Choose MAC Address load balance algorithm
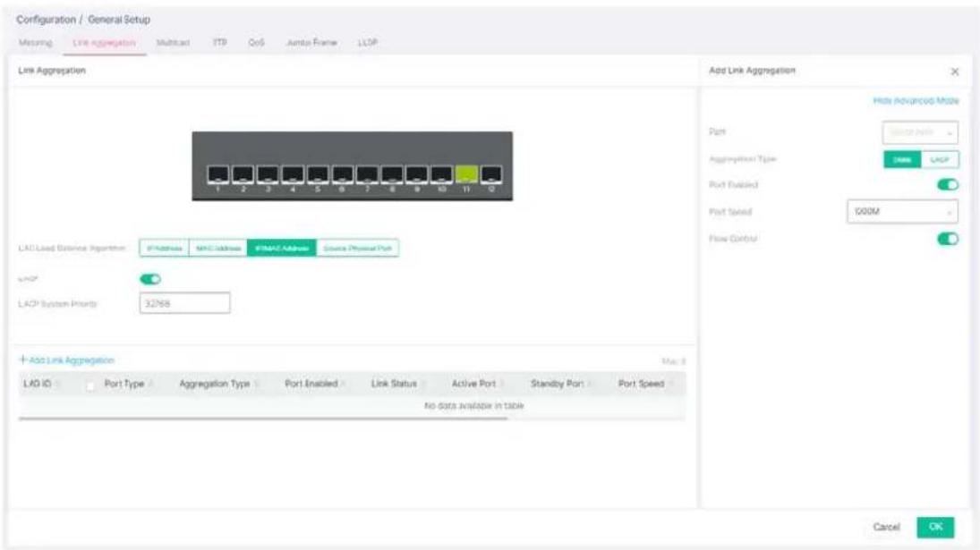 [x=218, y=249]
